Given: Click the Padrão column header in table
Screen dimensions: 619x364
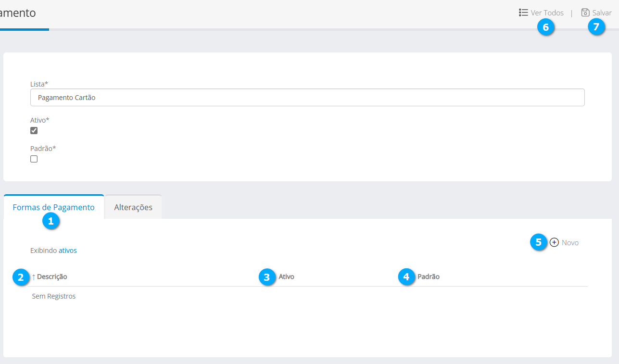Looking at the screenshot, I should click(x=428, y=277).
